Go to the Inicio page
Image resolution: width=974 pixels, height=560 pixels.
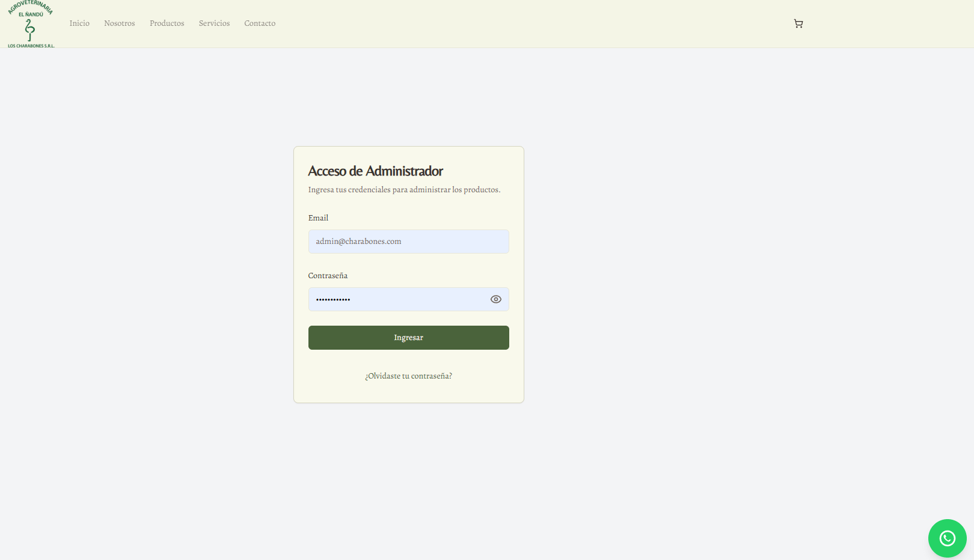(79, 23)
